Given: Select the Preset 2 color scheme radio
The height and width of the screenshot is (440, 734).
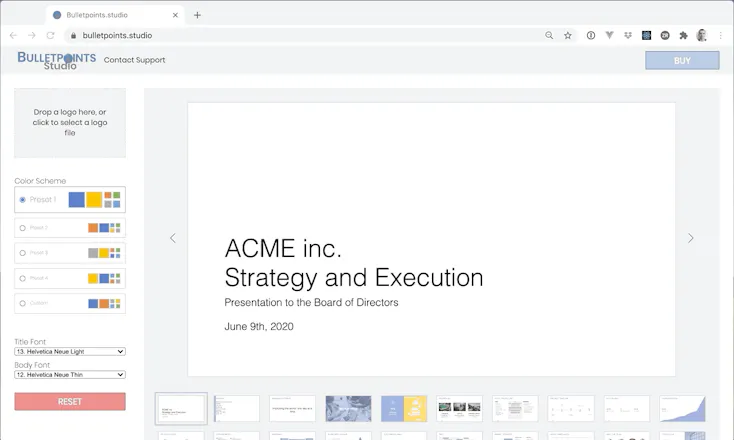Looking at the screenshot, I should (x=22, y=228).
